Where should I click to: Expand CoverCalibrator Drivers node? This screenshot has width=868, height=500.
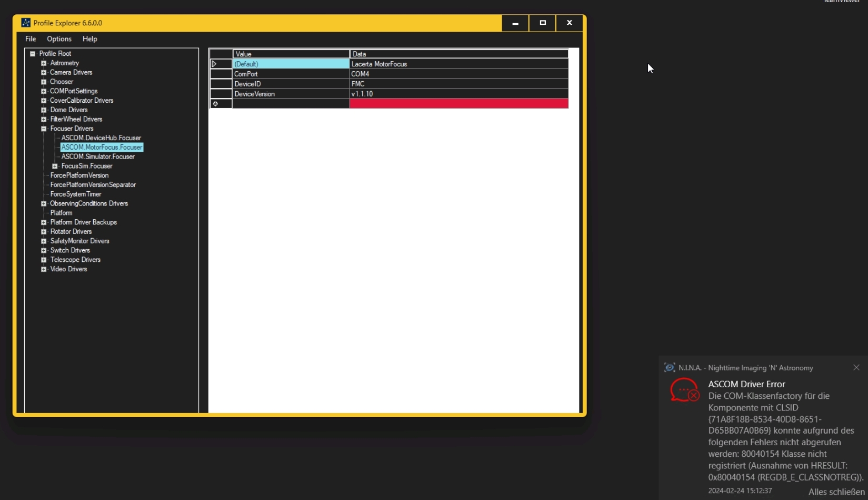(x=44, y=101)
